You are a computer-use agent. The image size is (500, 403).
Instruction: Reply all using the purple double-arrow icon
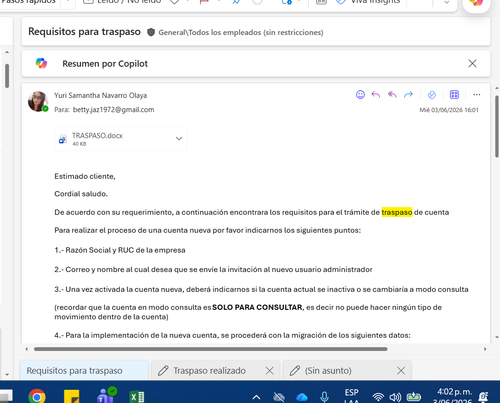click(x=392, y=95)
